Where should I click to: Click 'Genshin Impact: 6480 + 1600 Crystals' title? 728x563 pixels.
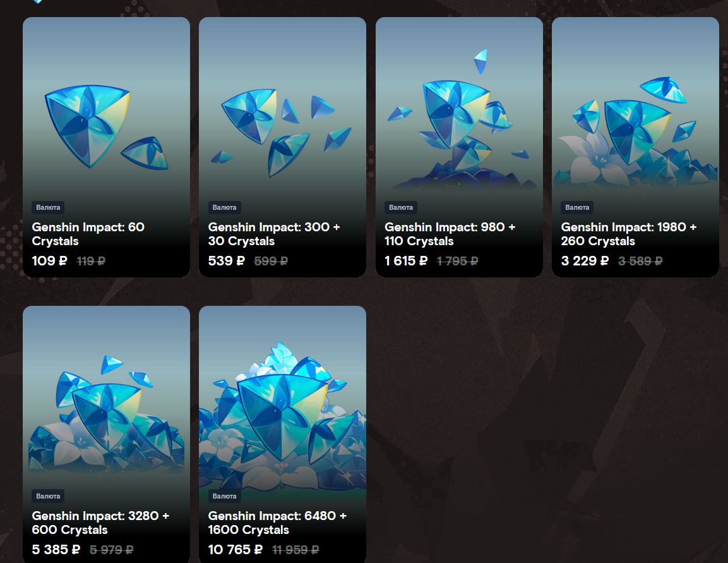point(277,523)
